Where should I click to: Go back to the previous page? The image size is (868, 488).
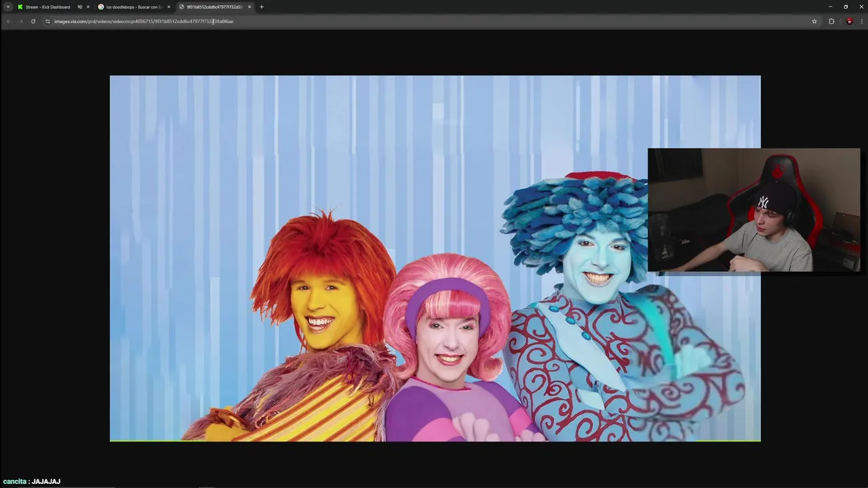(x=9, y=21)
